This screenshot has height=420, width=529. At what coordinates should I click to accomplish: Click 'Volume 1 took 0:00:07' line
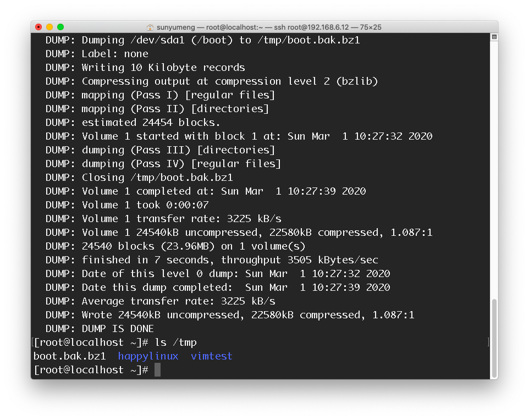point(127,205)
